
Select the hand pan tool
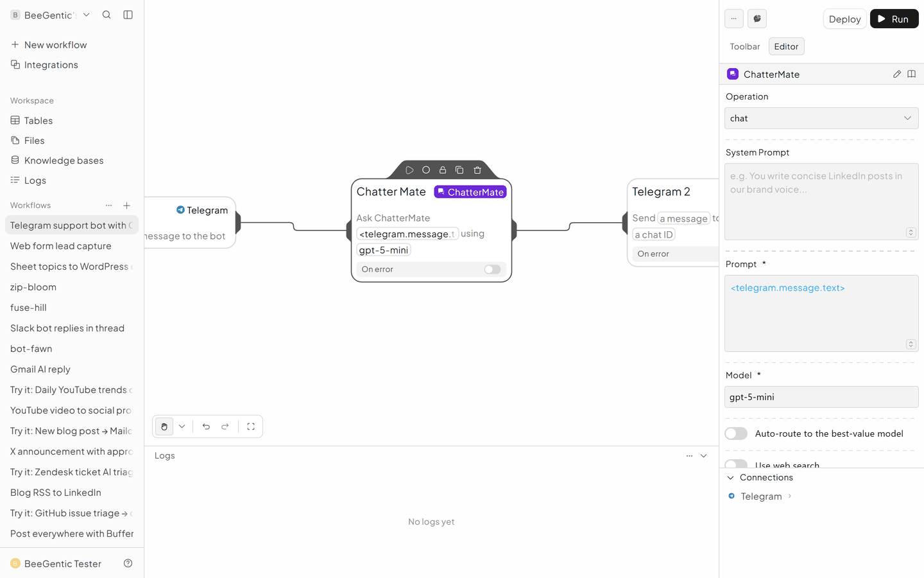tap(164, 426)
